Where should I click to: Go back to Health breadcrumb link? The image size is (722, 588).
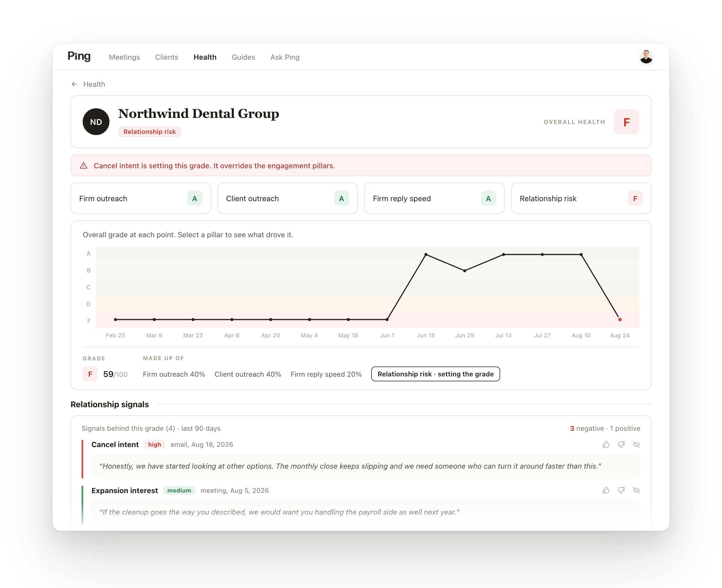click(x=94, y=84)
